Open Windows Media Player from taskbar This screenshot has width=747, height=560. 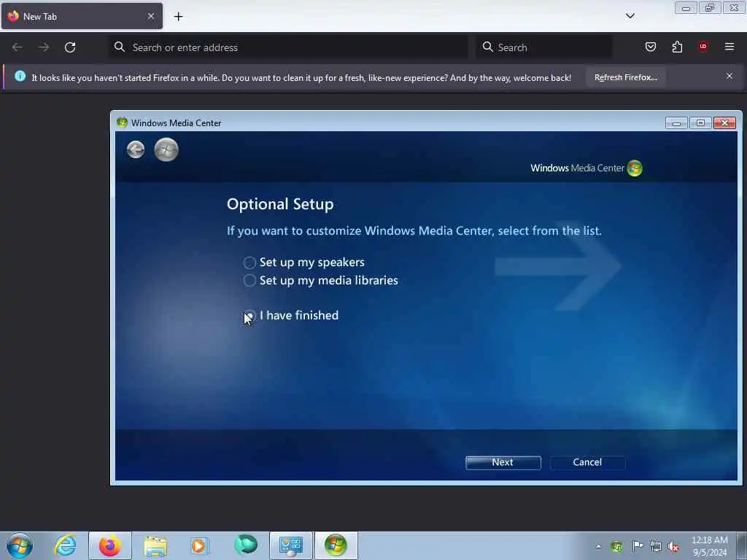(200, 545)
